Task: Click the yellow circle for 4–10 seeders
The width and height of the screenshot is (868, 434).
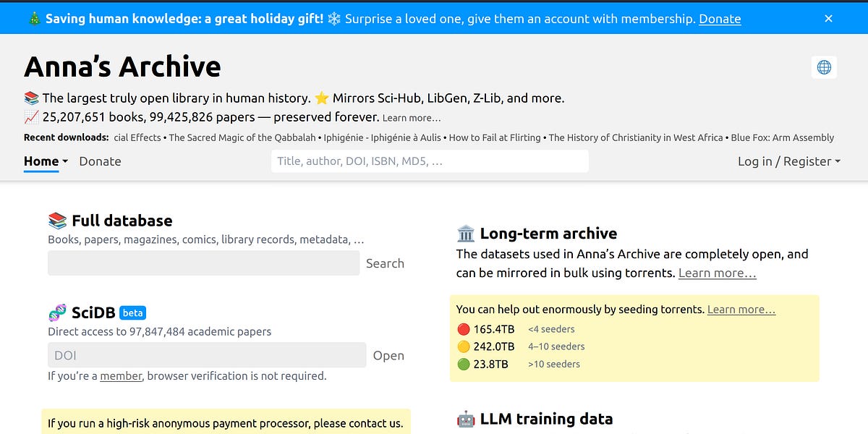Action: [464, 346]
